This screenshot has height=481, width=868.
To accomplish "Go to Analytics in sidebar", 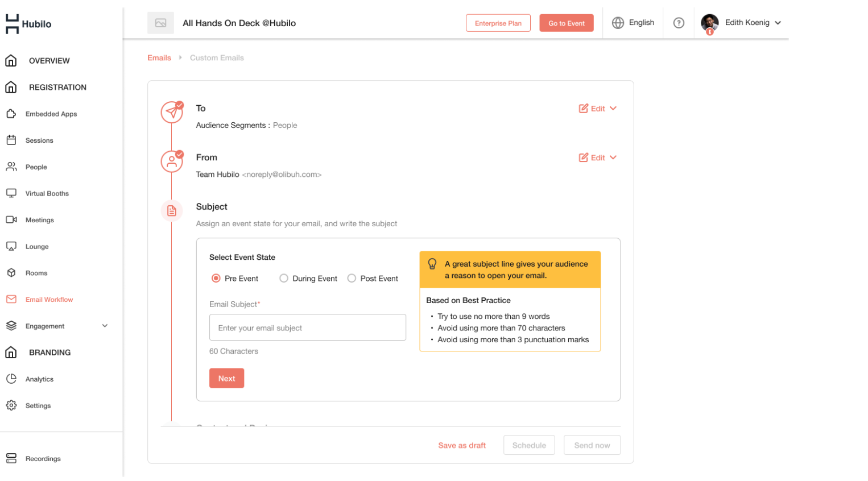I will pos(39,379).
